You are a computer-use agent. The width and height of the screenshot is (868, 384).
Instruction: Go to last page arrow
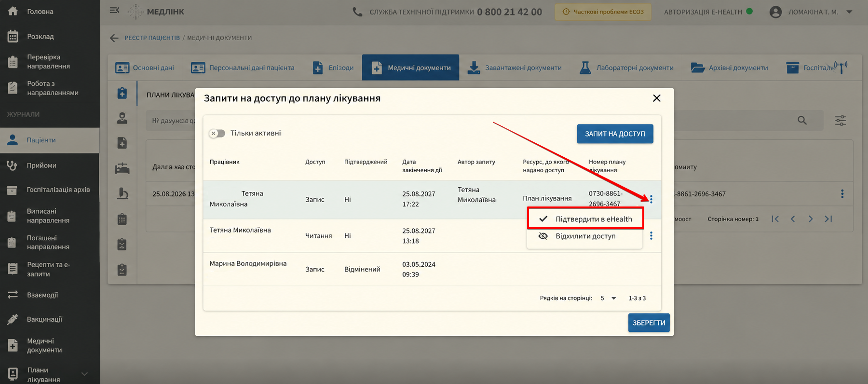click(x=828, y=219)
